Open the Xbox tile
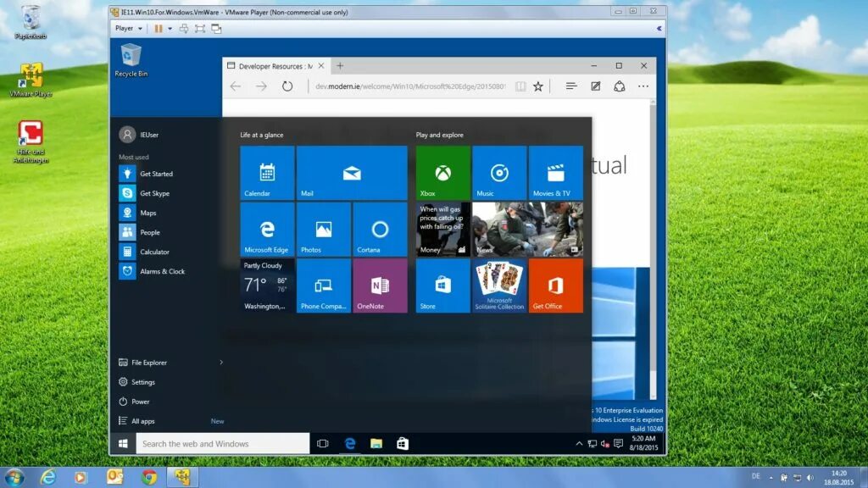The width and height of the screenshot is (868, 488). [x=442, y=172]
